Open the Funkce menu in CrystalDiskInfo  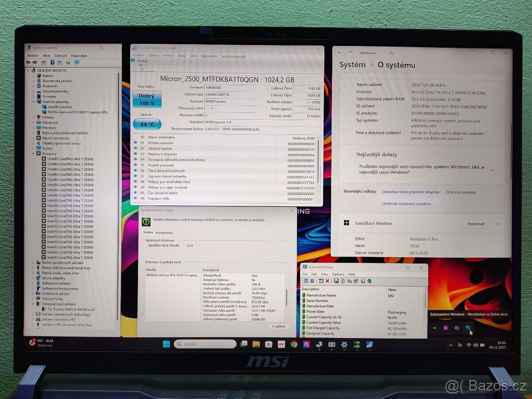[x=168, y=55]
